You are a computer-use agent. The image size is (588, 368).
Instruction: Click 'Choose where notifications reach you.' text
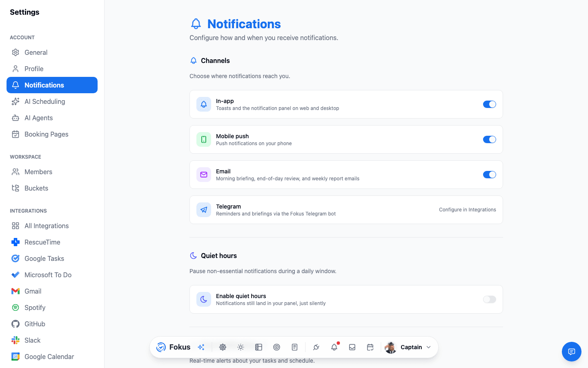pyautogui.click(x=240, y=76)
